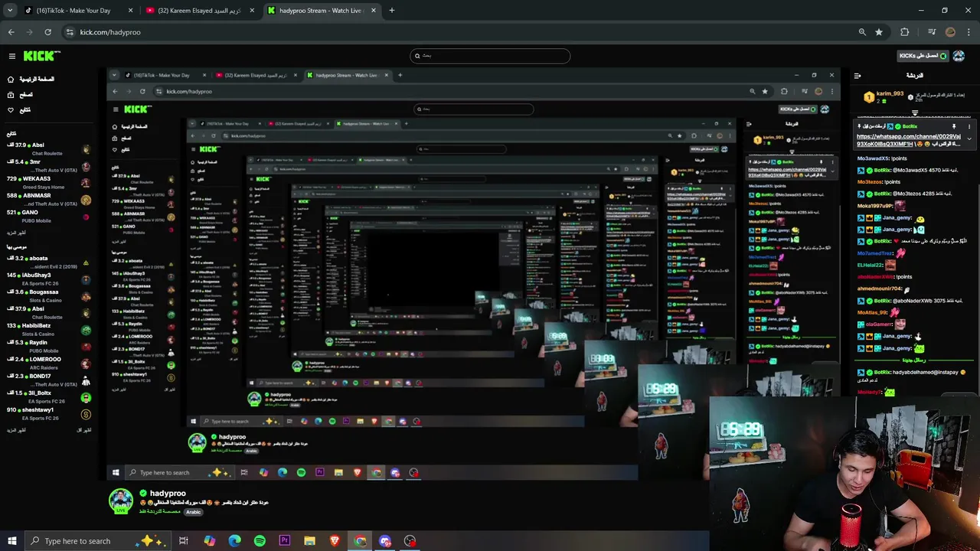This screenshot has width=980, height=551.
Task: Expand leaderboard handle below karim_993 in outermost chat
Action: point(914,112)
